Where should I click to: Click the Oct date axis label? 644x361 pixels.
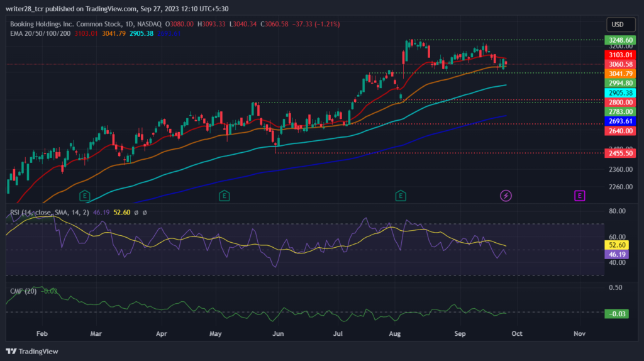click(517, 333)
